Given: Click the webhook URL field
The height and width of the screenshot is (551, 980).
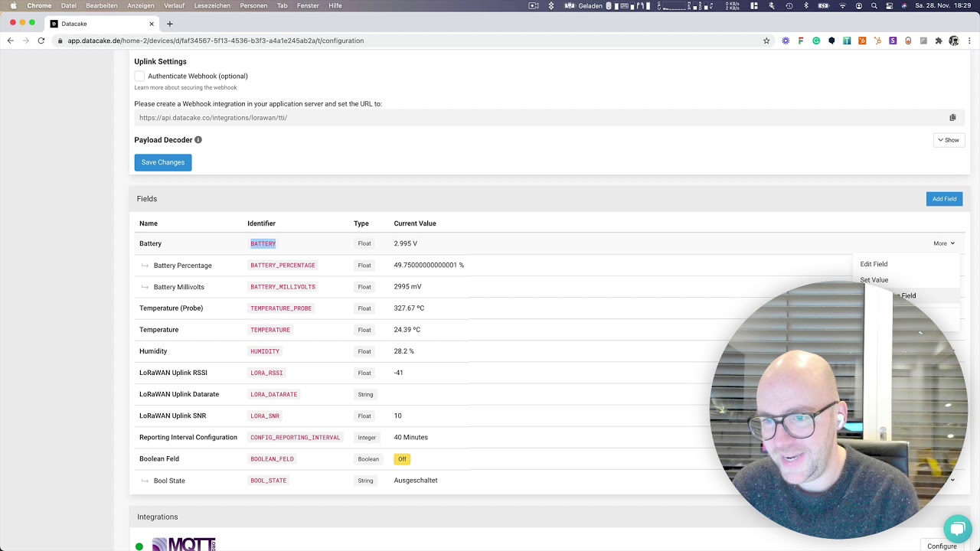Looking at the screenshot, I should (548, 118).
